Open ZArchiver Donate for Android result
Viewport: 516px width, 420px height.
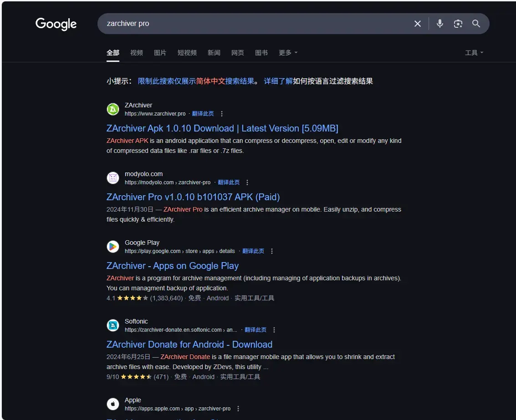point(189,344)
